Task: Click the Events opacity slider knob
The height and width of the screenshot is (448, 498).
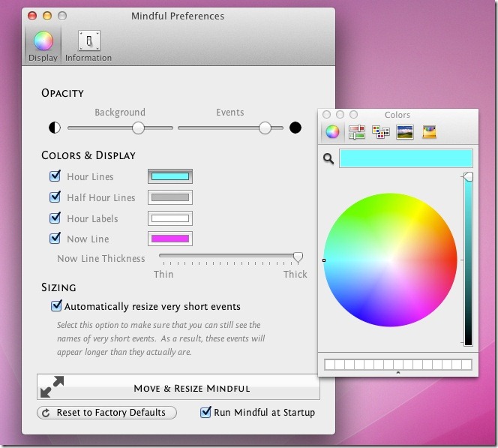Action: coord(265,128)
